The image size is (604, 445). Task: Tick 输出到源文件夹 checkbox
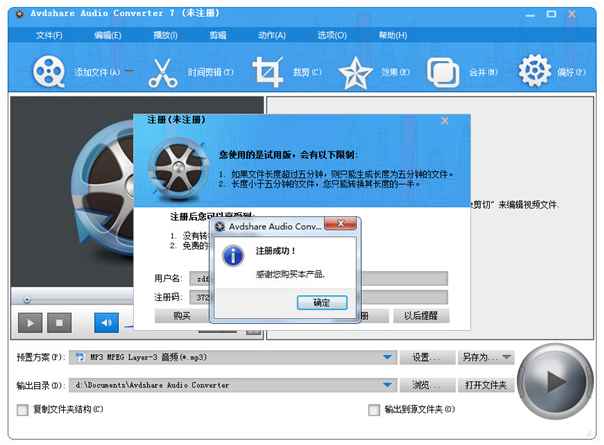(374, 409)
